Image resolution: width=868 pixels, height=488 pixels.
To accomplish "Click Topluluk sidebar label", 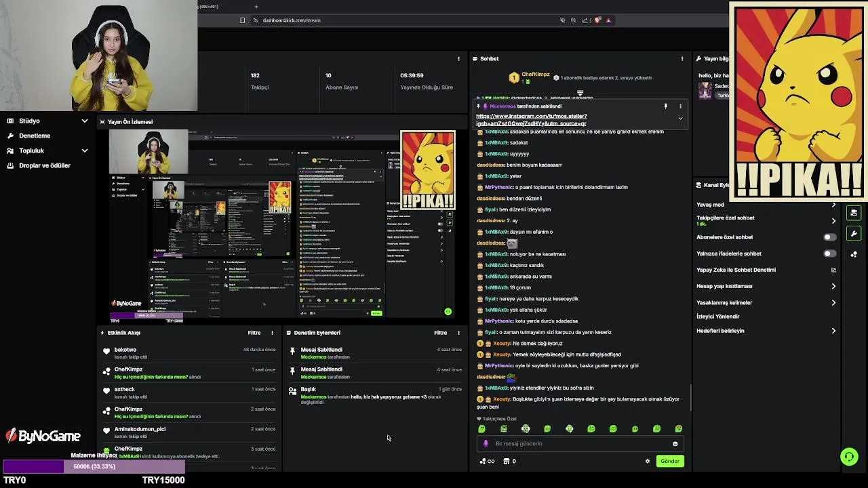I will tap(31, 150).
